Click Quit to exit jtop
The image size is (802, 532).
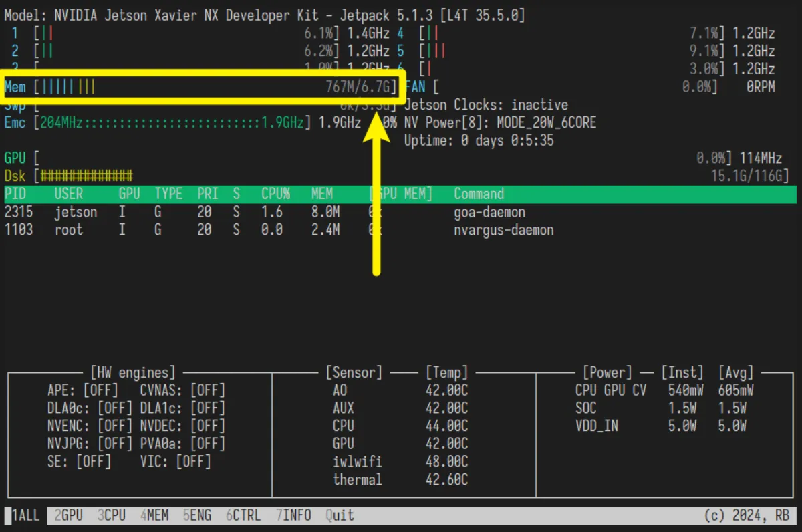click(340, 515)
